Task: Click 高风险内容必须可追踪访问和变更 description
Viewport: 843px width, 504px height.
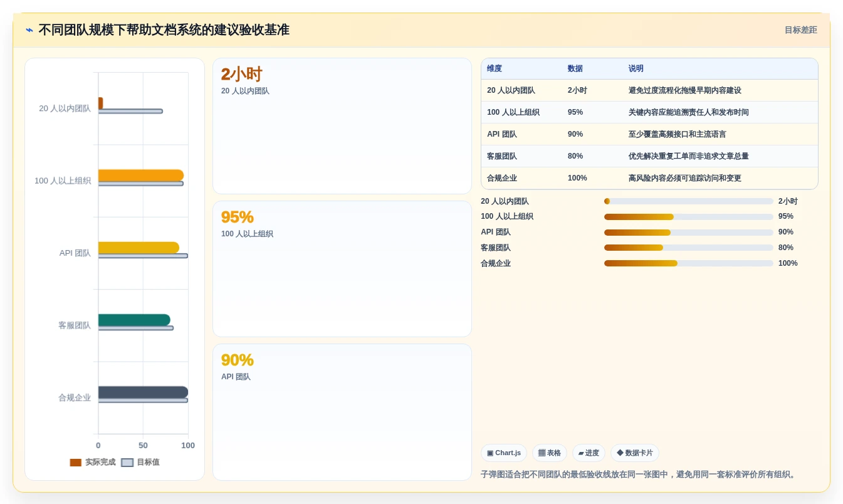Action: click(685, 179)
